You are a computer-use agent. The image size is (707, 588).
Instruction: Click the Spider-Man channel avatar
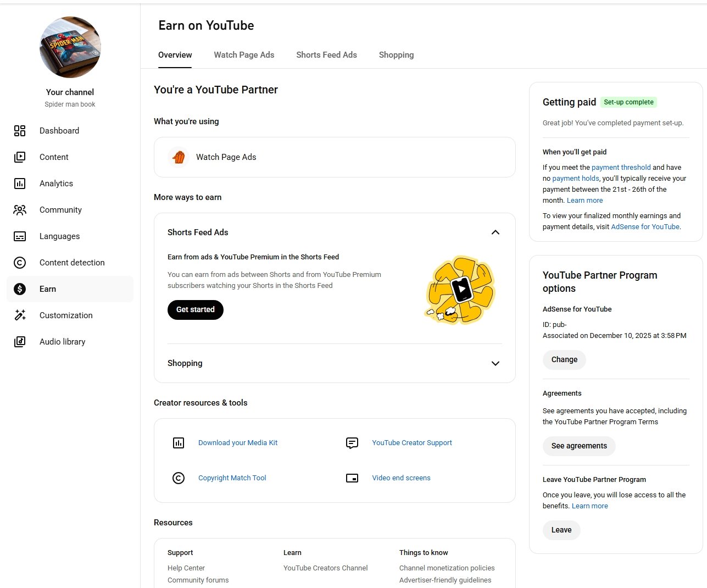click(x=70, y=47)
